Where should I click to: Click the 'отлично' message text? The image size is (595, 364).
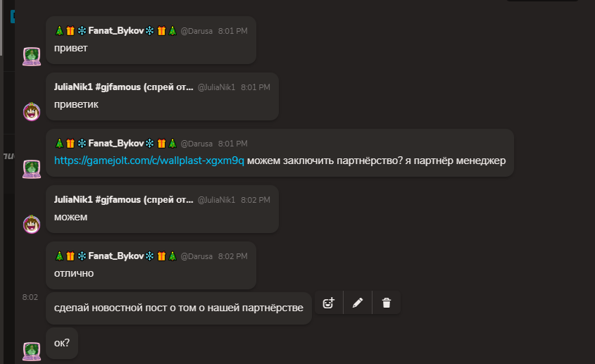74,273
